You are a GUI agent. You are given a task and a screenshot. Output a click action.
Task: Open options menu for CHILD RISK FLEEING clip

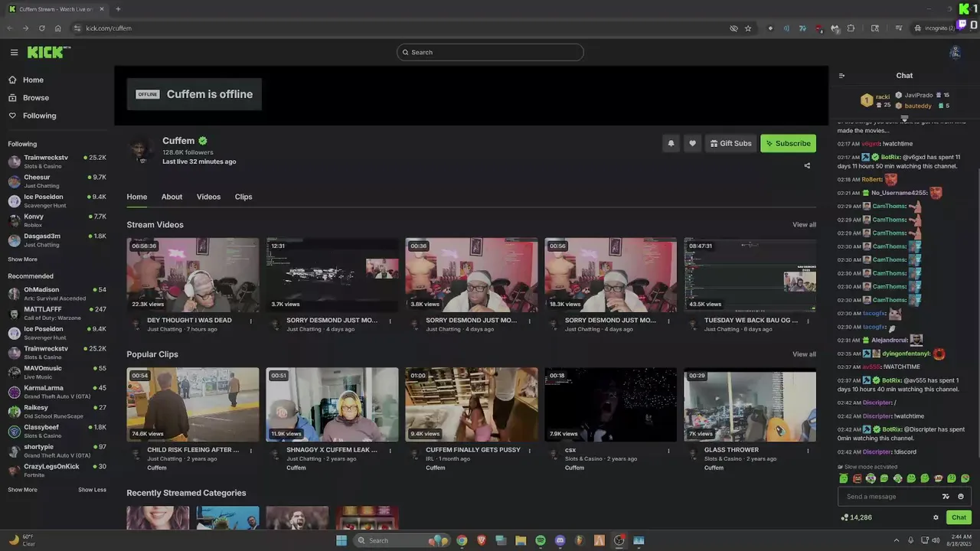250,451
